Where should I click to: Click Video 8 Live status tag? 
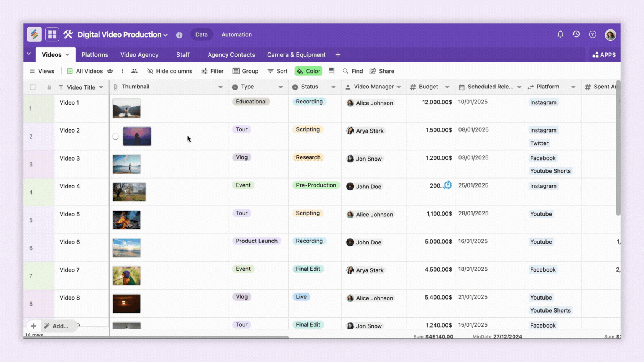tap(301, 297)
